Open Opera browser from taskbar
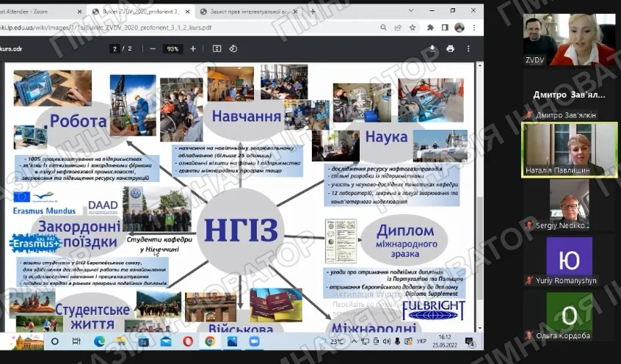 tap(188, 341)
